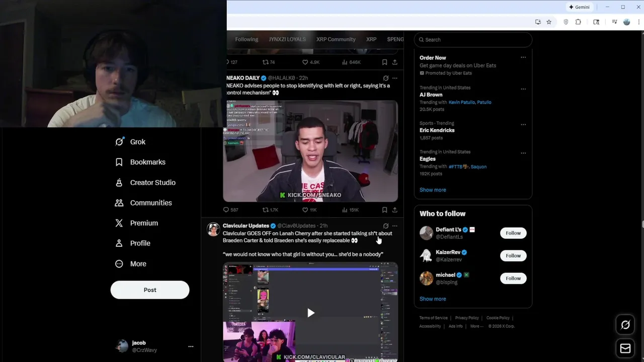
Task: Share the top tweet with 646K views
Action: point(395,62)
